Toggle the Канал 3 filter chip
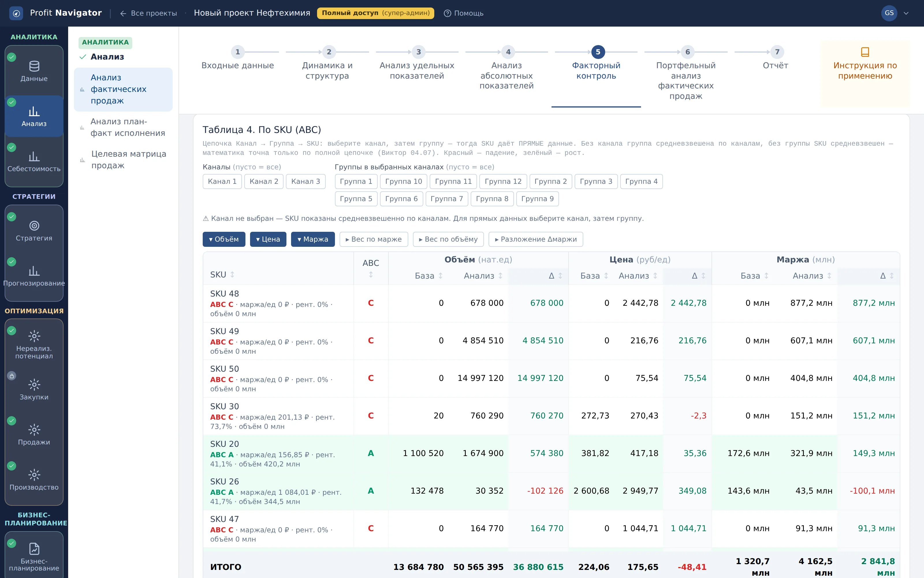This screenshot has width=924, height=578. click(305, 181)
